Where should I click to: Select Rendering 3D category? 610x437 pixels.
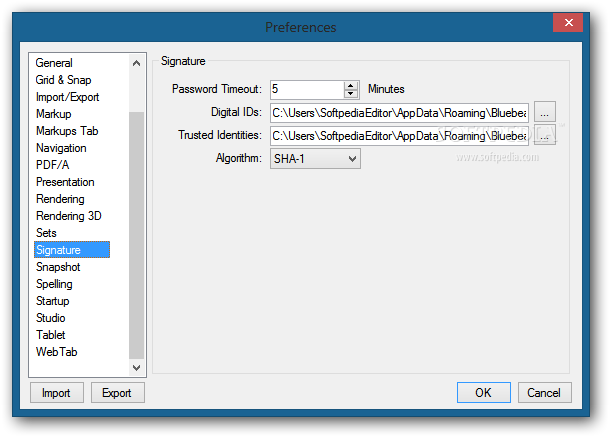click(68, 216)
